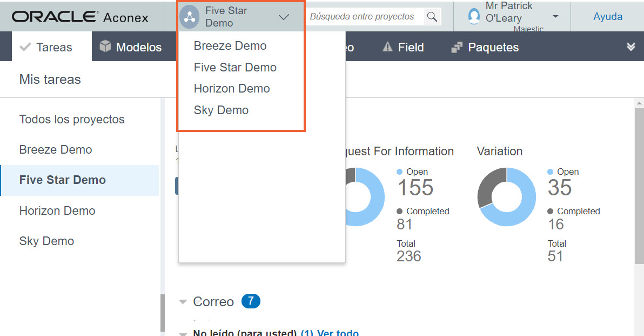This screenshot has width=644, height=336.
Task: Open the Ver todo link for unread mail
Action: (x=338, y=332)
